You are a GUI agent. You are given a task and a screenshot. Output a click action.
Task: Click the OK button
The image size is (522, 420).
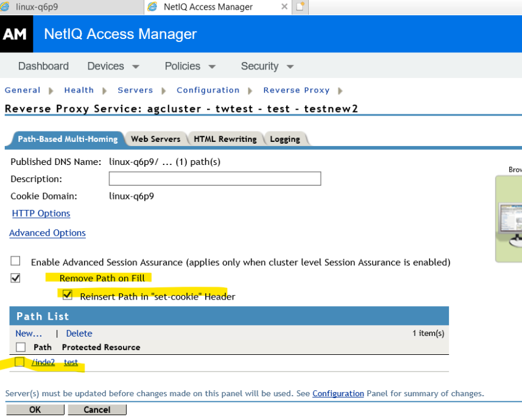point(35,410)
